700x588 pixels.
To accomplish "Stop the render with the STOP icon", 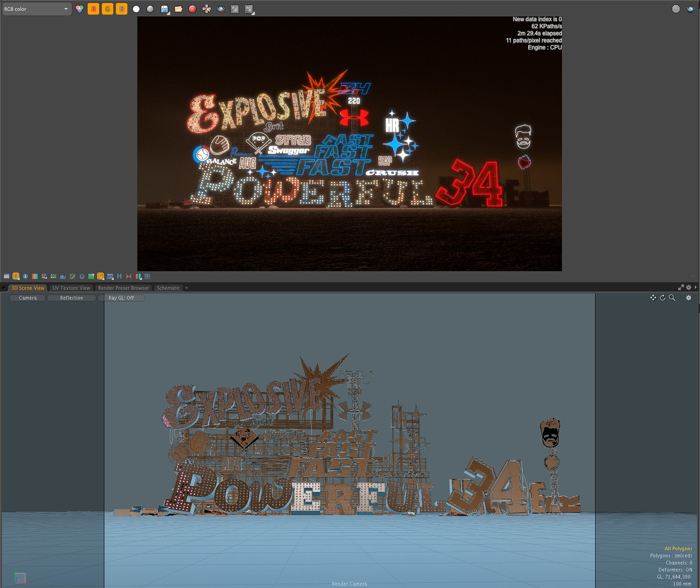I will (676, 9).
